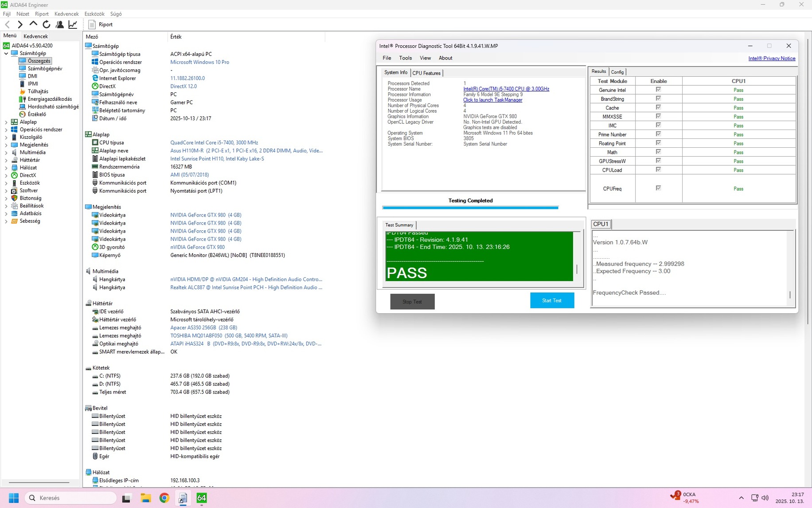Image resolution: width=812 pixels, height=508 pixels.
Task: Open the Súgó menu
Action: coord(116,14)
